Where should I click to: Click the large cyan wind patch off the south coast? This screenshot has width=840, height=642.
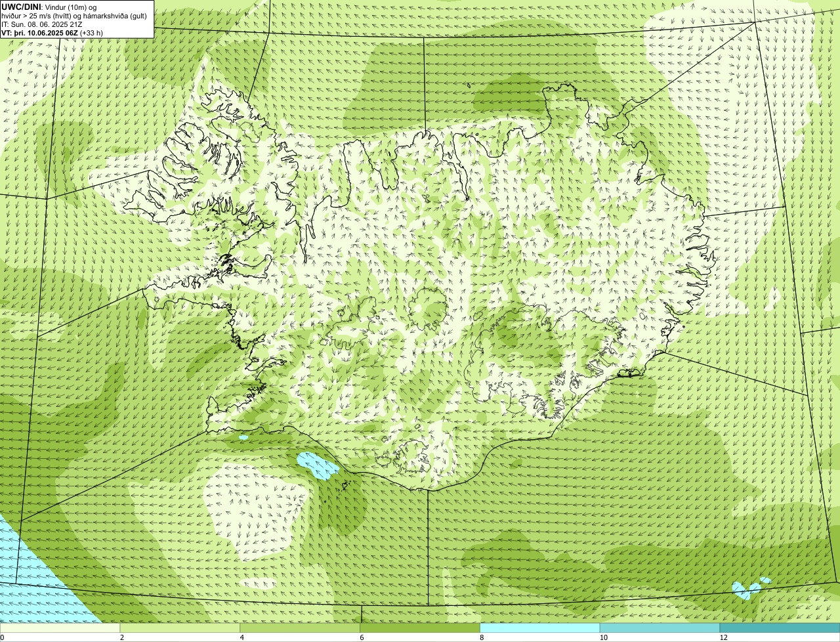tap(318, 466)
